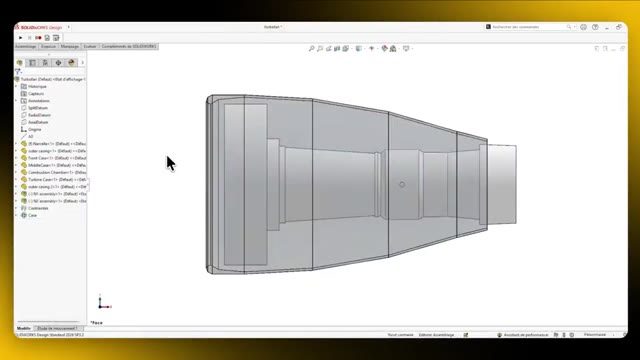Click the Zoom to Area icon
This screenshot has width=640, height=360.
(x=320, y=49)
